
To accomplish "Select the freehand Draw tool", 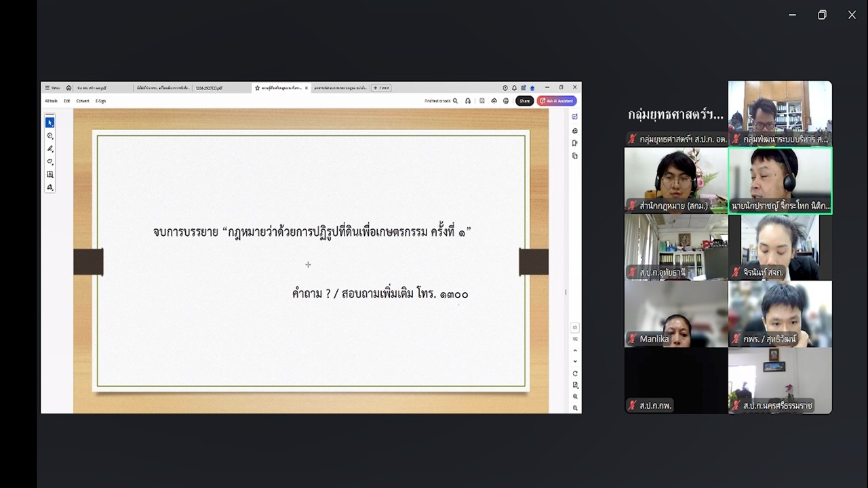I will [x=50, y=148].
